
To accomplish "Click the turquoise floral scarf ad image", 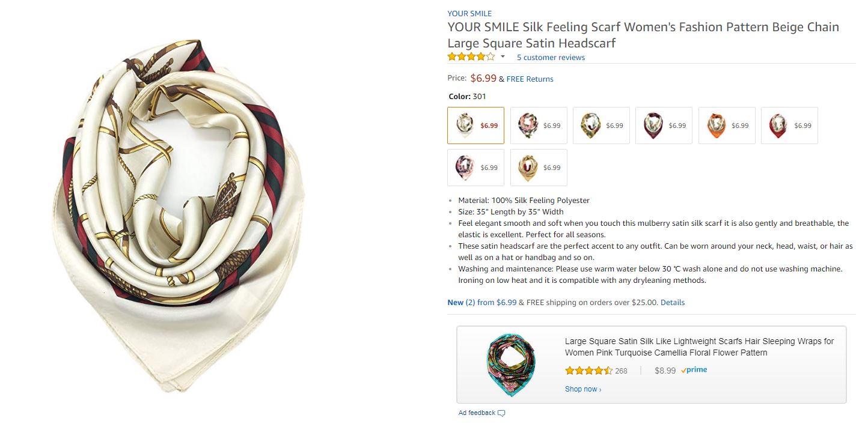I will tap(511, 365).
